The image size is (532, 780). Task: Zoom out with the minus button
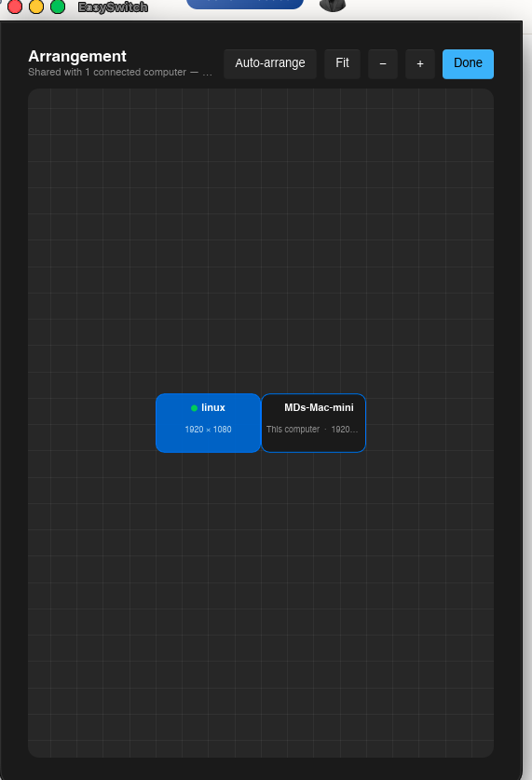(x=383, y=63)
